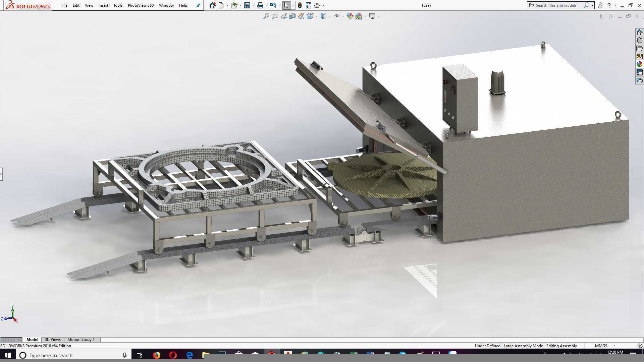The height and width of the screenshot is (362, 644).
Task: Click the Help question mark
Action: [609, 5]
